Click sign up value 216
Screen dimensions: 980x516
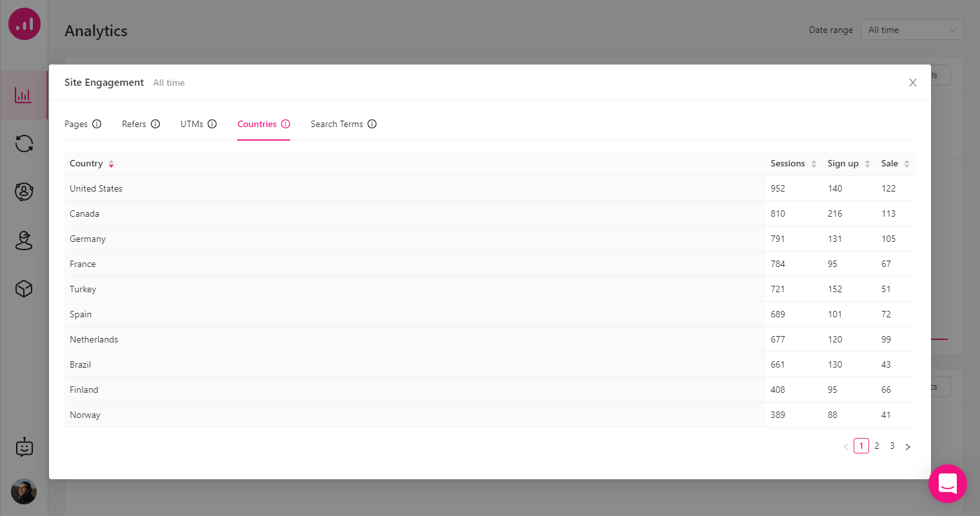(x=835, y=213)
